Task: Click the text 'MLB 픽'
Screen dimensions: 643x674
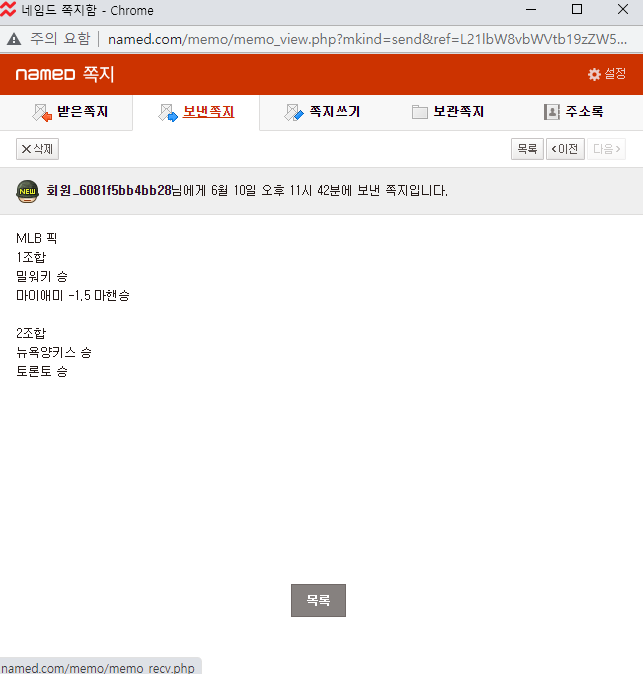Action: point(37,238)
